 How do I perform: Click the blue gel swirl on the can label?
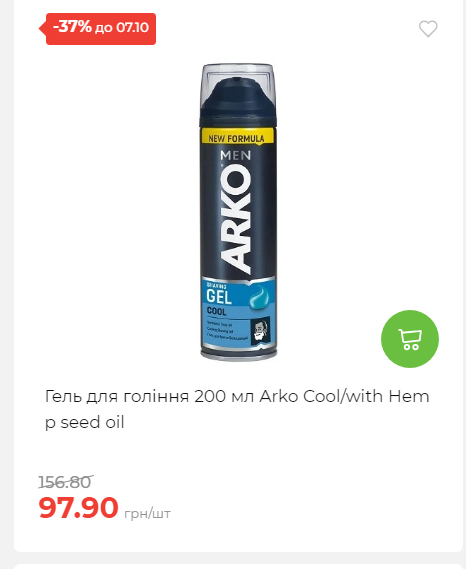259,296
